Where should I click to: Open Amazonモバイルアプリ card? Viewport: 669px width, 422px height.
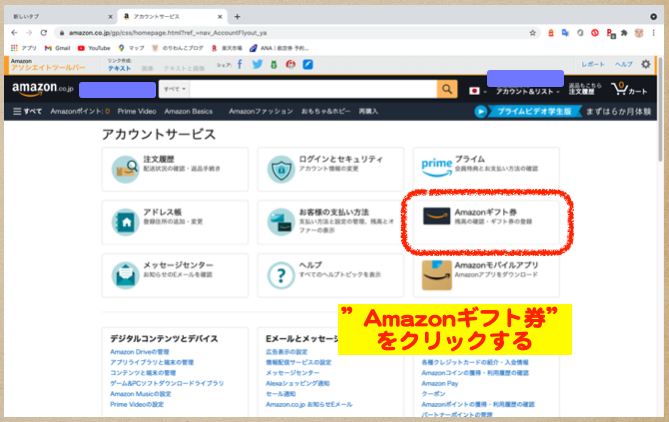[x=486, y=275]
